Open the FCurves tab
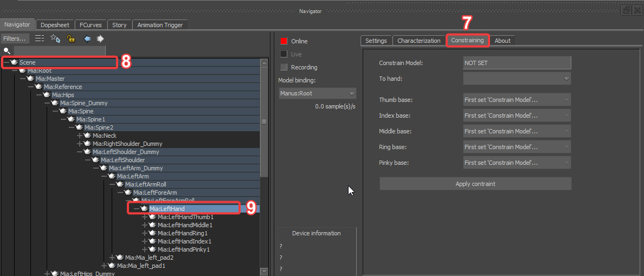This screenshot has height=276, width=644. [91, 25]
